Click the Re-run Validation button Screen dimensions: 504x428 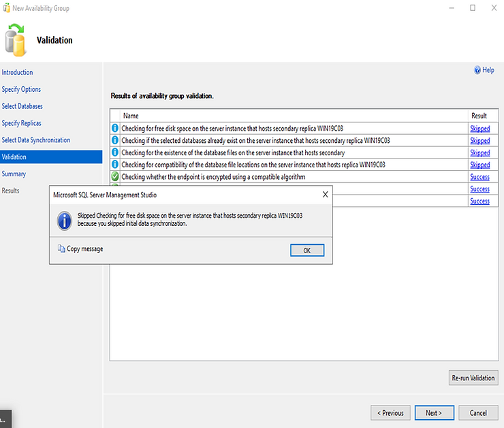coord(473,378)
